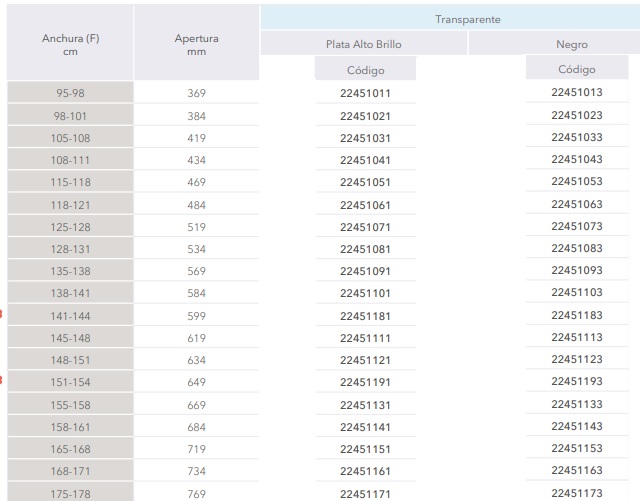Select aperture value 569
The width and height of the screenshot is (640, 501).
click(x=196, y=270)
